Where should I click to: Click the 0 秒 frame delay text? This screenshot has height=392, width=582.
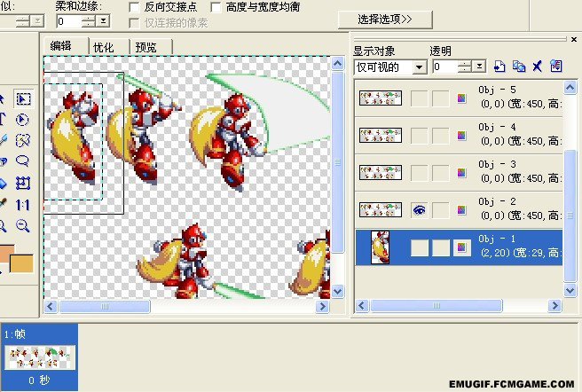[x=39, y=380]
